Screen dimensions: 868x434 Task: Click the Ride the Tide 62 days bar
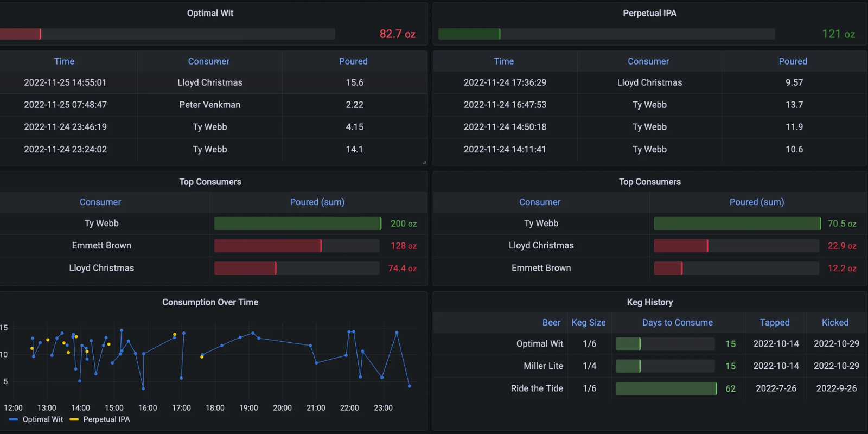pos(666,388)
